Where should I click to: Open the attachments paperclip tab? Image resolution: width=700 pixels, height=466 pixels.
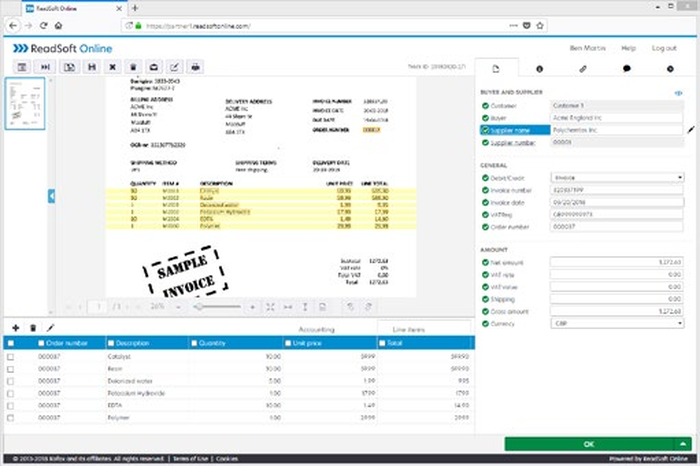583,69
